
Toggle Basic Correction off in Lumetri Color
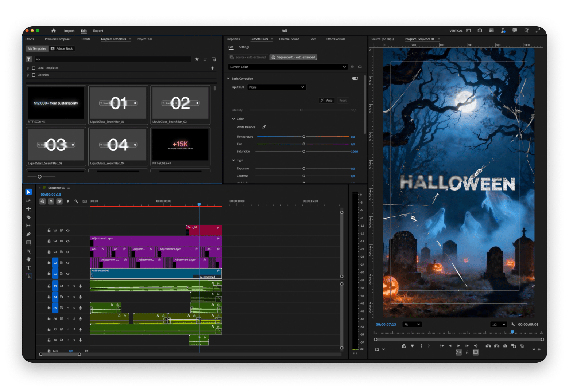point(355,78)
